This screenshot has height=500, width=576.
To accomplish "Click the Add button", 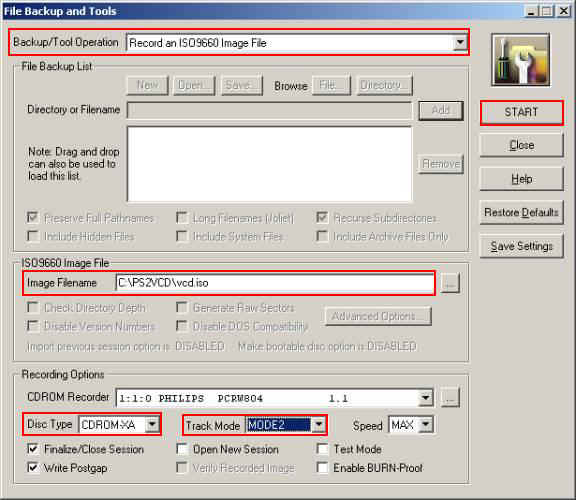I will click(x=440, y=110).
